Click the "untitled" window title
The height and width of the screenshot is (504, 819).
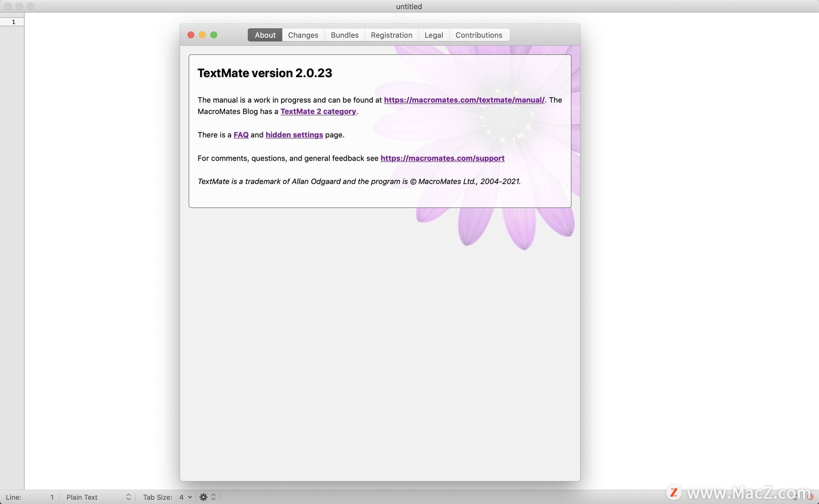(409, 6)
